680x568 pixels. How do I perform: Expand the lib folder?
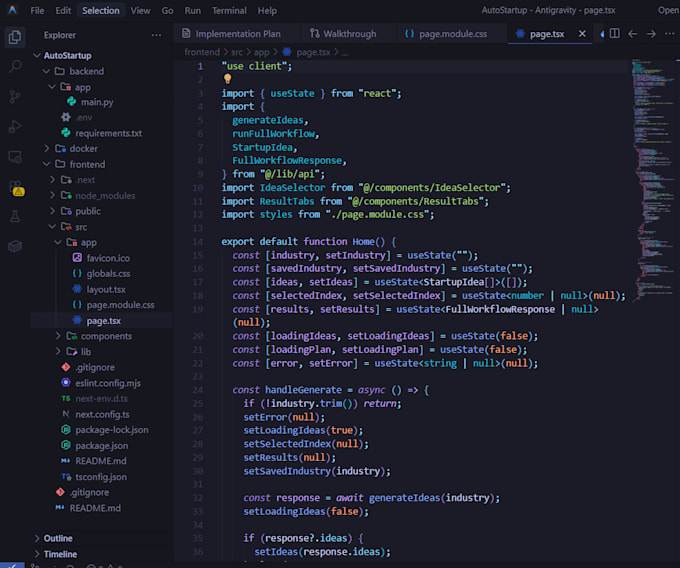tap(58, 351)
